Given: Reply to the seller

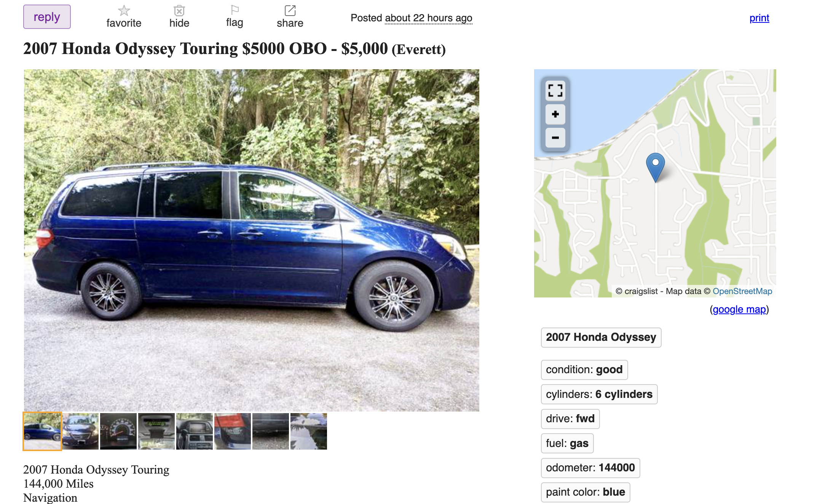Looking at the screenshot, I should [47, 17].
